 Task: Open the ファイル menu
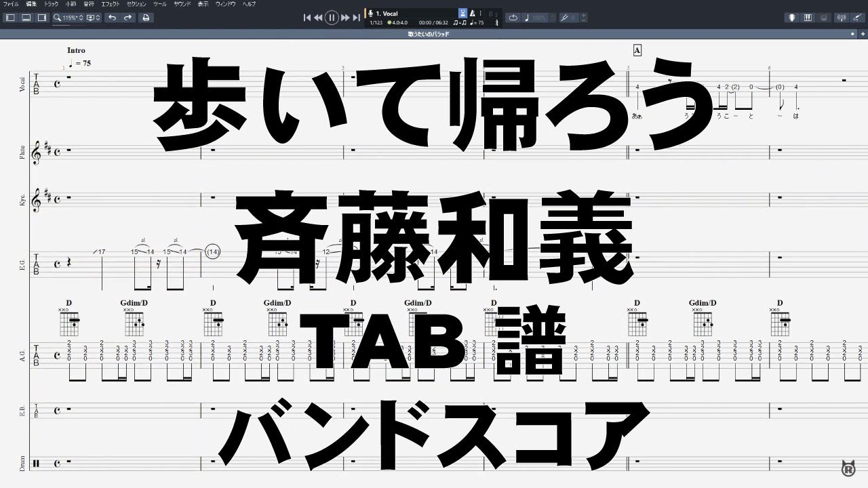(11, 4)
